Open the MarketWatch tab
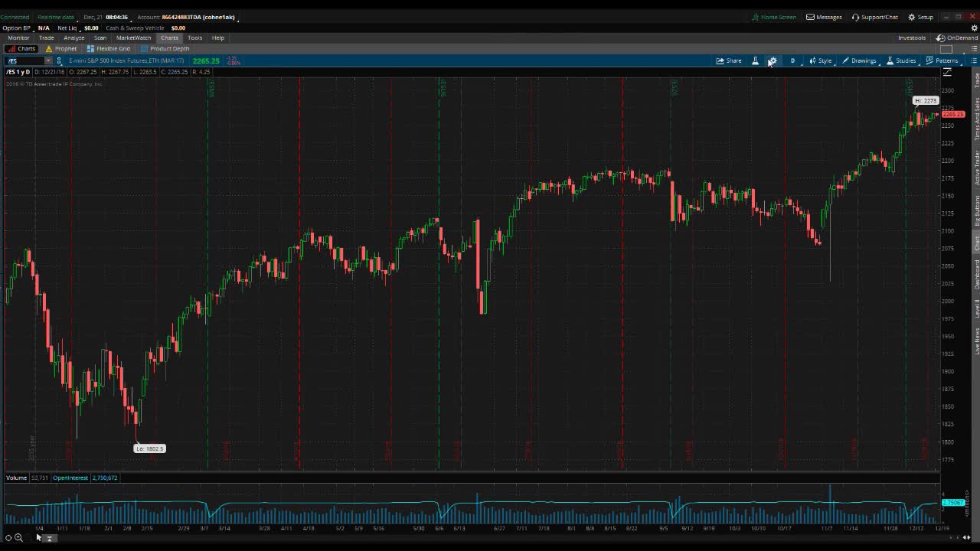The height and width of the screenshot is (551, 980). click(x=134, y=37)
